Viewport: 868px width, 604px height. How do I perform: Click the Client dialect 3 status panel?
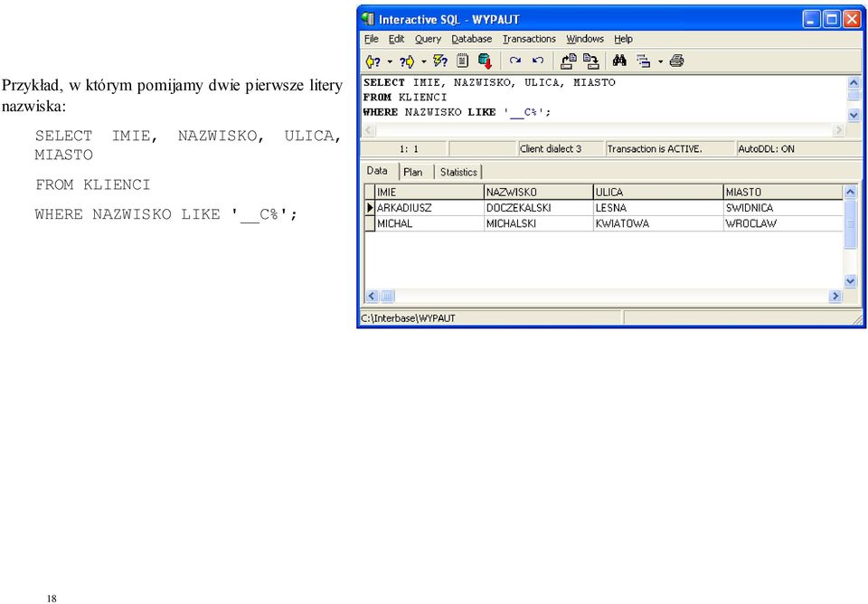point(560,149)
